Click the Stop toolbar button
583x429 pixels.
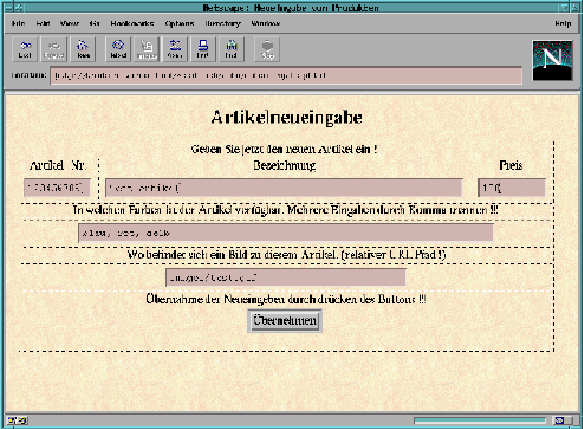click(x=267, y=49)
